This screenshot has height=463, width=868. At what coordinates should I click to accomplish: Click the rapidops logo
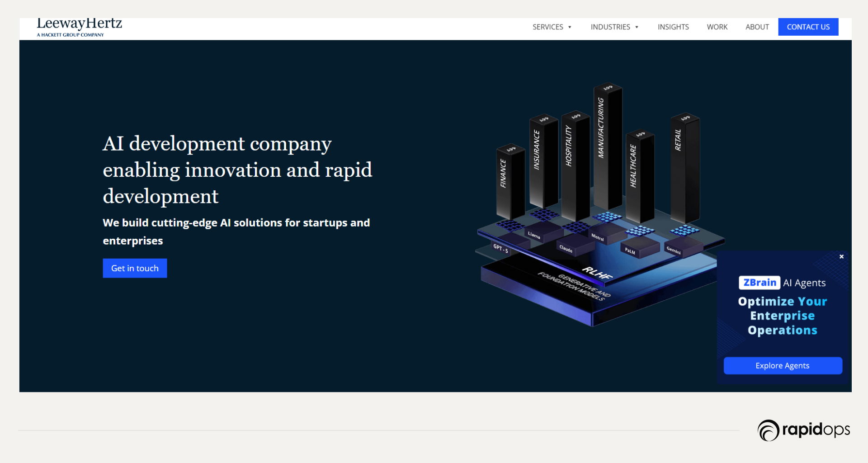pos(803,430)
